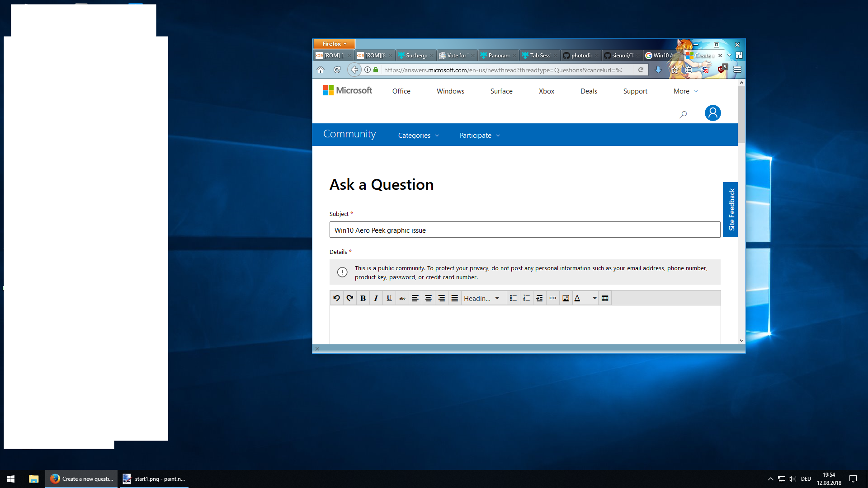Switch to the sienori GitHub browser tab

(x=622, y=55)
